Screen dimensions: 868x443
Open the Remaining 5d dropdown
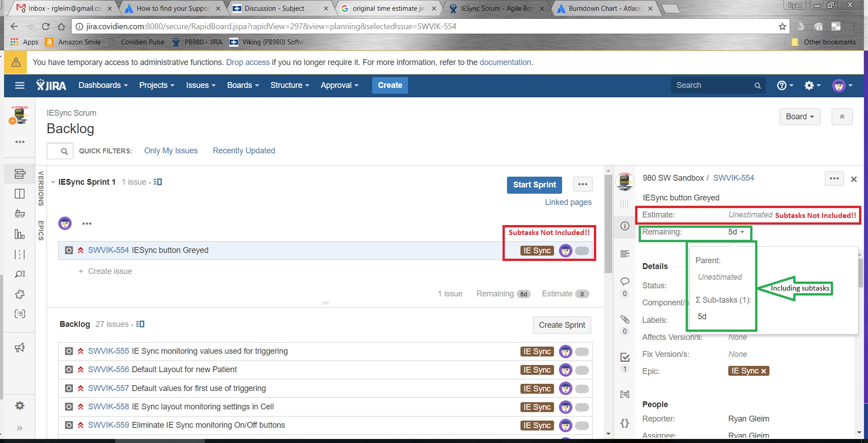736,232
